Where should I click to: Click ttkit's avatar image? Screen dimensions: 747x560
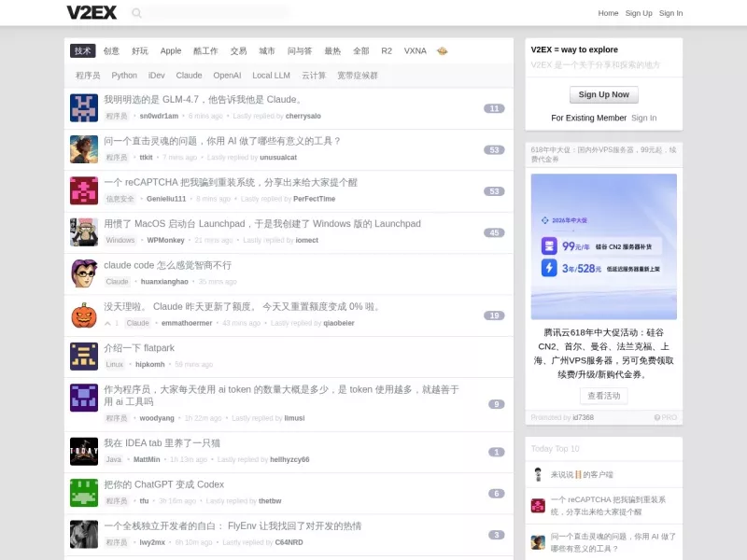click(x=84, y=149)
